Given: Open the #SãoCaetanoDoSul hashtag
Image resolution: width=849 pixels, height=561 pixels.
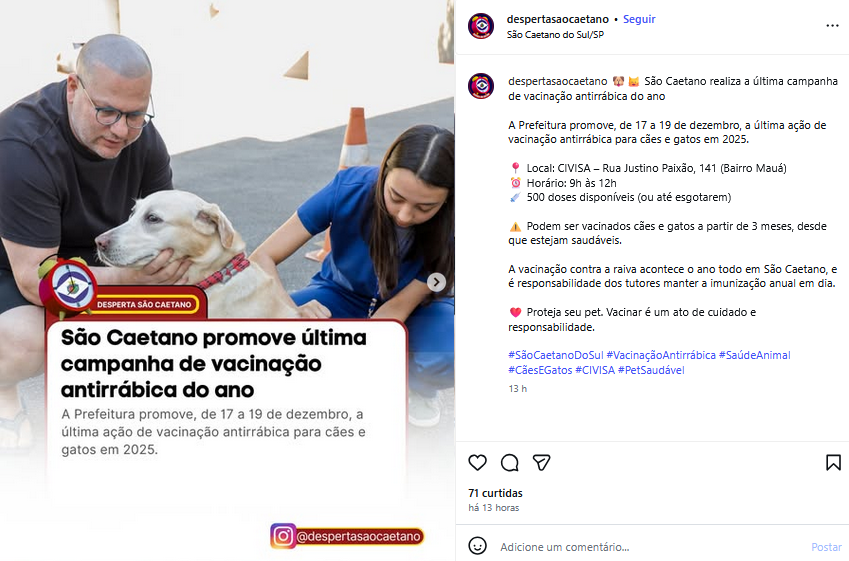Looking at the screenshot, I should [x=556, y=355].
